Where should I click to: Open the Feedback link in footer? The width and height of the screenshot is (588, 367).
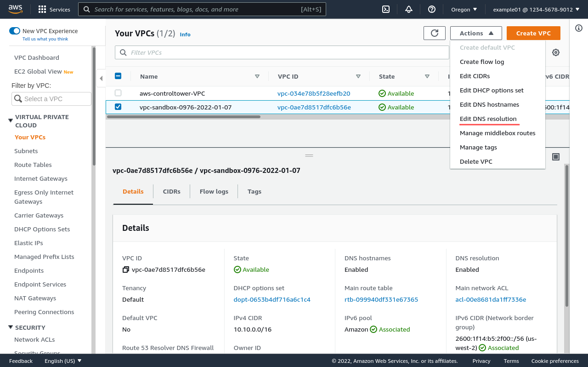tap(21, 361)
